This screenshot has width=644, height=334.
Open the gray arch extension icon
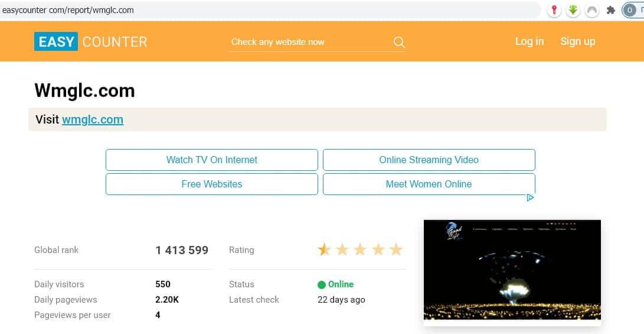click(591, 10)
